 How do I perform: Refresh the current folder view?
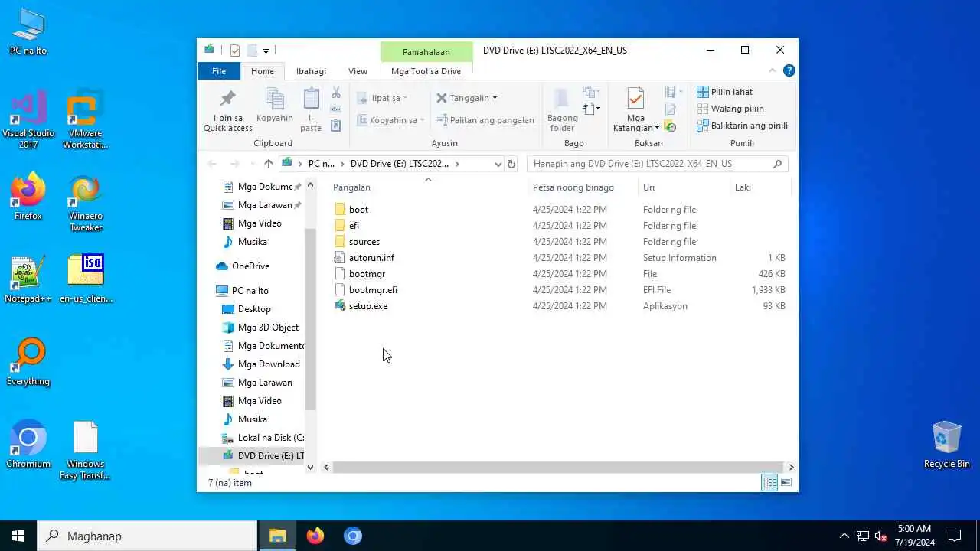(x=511, y=164)
